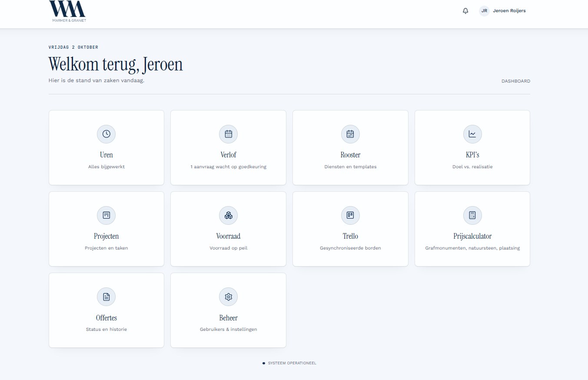The height and width of the screenshot is (380, 588).
Task: Click 'Projecten en taken' text
Action: click(x=106, y=248)
